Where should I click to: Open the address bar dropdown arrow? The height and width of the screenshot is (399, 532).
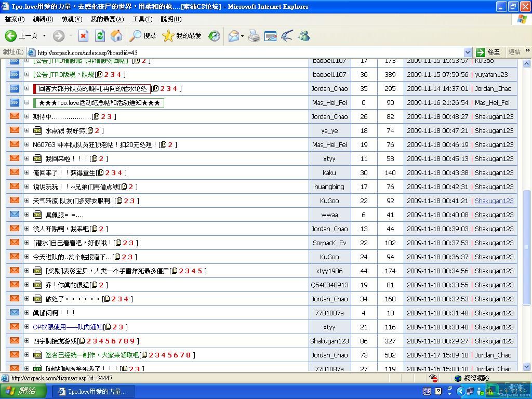[x=467, y=52]
